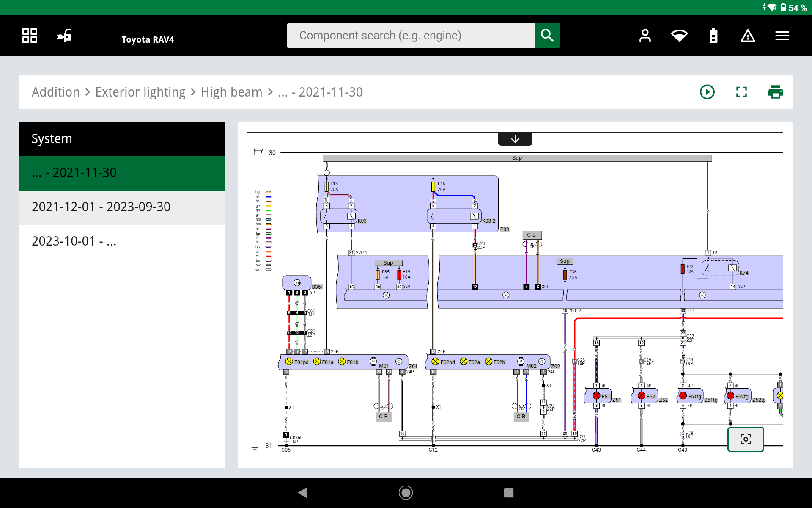Click the P03 component label
Image resolution: width=812 pixels, height=508 pixels.
coord(505,229)
